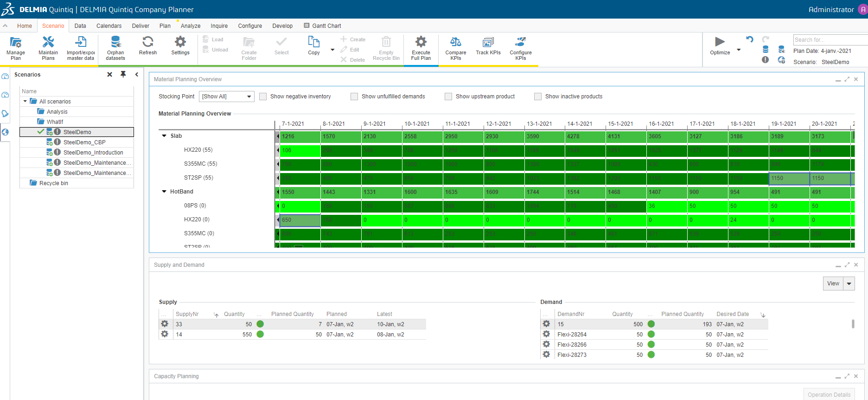Viewport: 868px width, 400px height.
Task: Open gear for supply number 33
Action: (x=165, y=324)
